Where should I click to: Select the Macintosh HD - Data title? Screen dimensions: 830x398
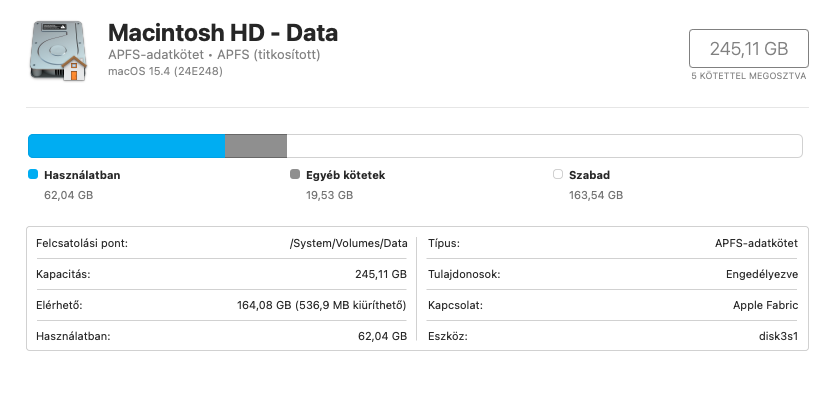click(223, 33)
